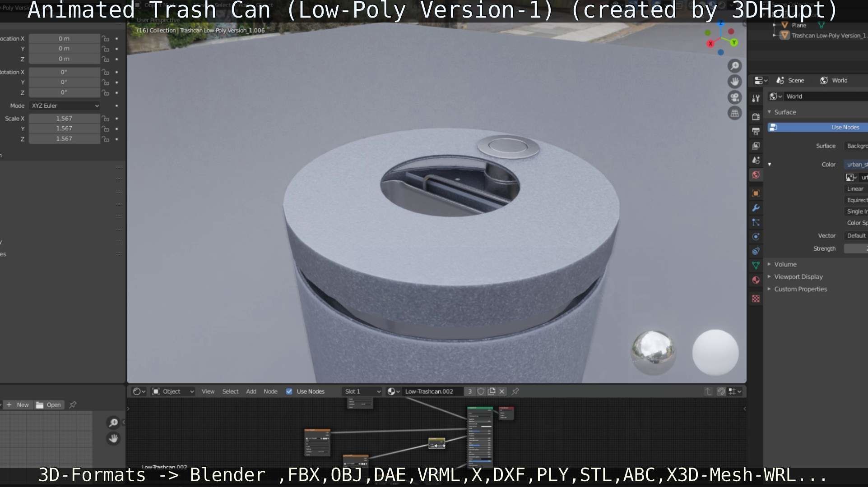Click the viewport zoom magnifier icon
This screenshot has height=487, width=868.
tap(735, 66)
